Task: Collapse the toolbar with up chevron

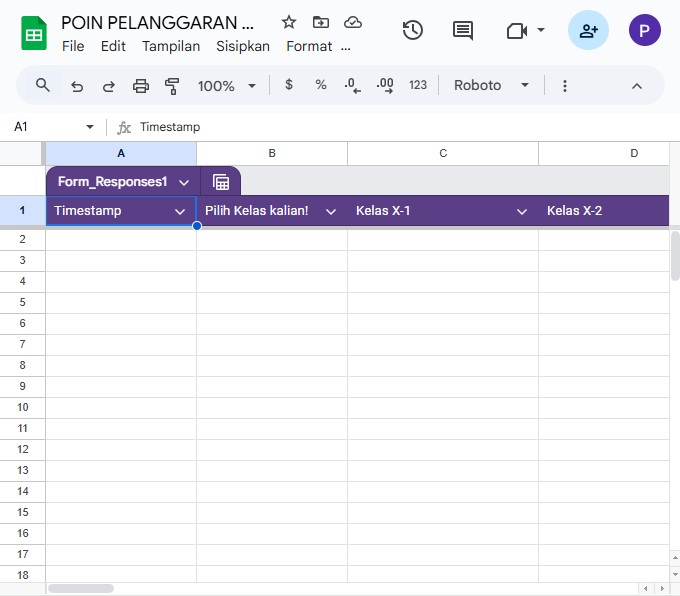Action: click(x=637, y=86)
